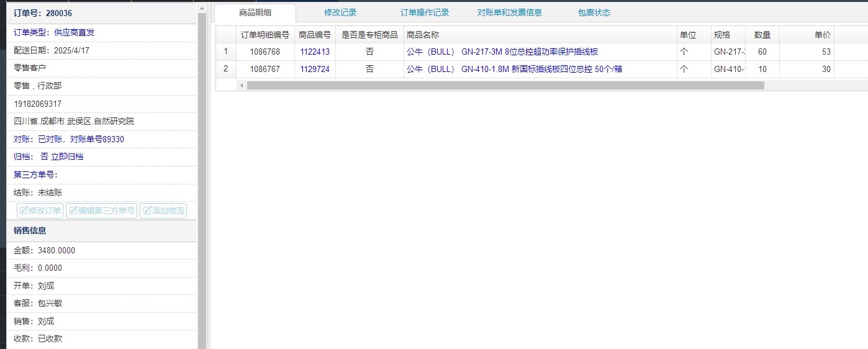Click the 规格 column header
Screen dimensions: 868x349
click(x=728, y=35)
